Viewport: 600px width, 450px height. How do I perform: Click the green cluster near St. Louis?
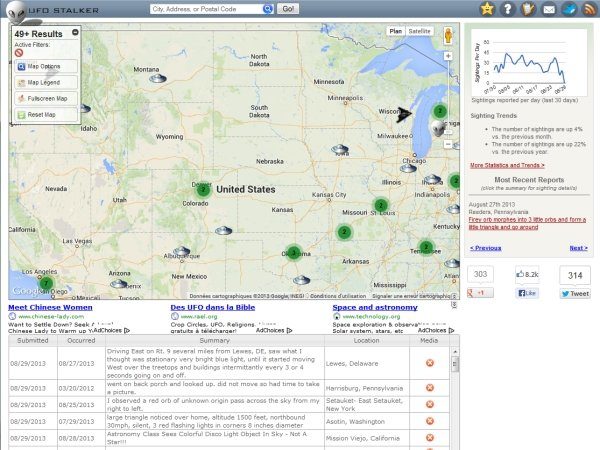click(x=381, y=205)
